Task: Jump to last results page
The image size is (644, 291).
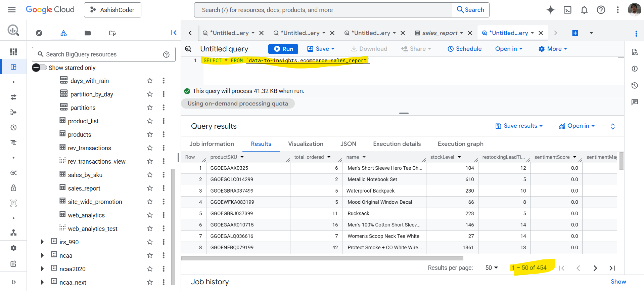Action: point(612,268)
